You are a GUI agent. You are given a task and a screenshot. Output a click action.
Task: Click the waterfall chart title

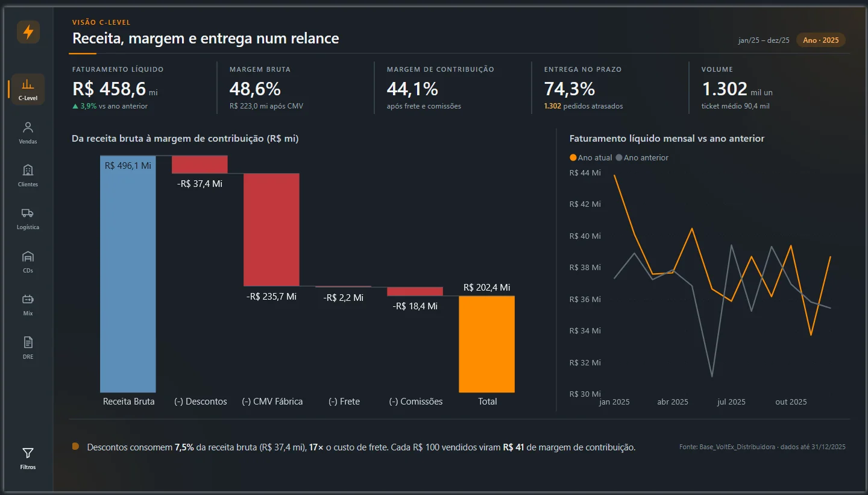click(x=185, y=139)
